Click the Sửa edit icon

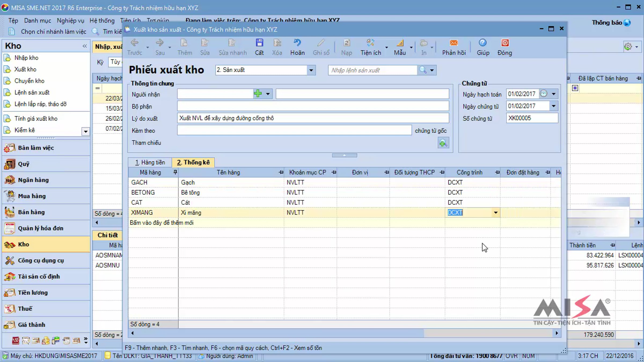coord(204,43)
